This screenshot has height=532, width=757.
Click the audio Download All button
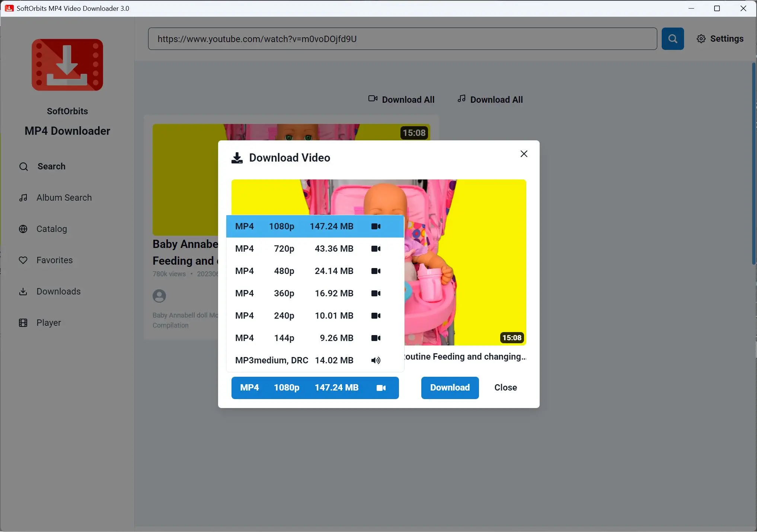(x=490, y=99)
